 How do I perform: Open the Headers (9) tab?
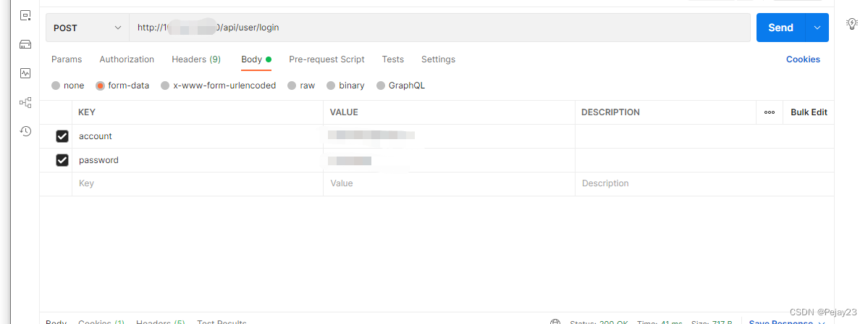click(x=196, y=59)
